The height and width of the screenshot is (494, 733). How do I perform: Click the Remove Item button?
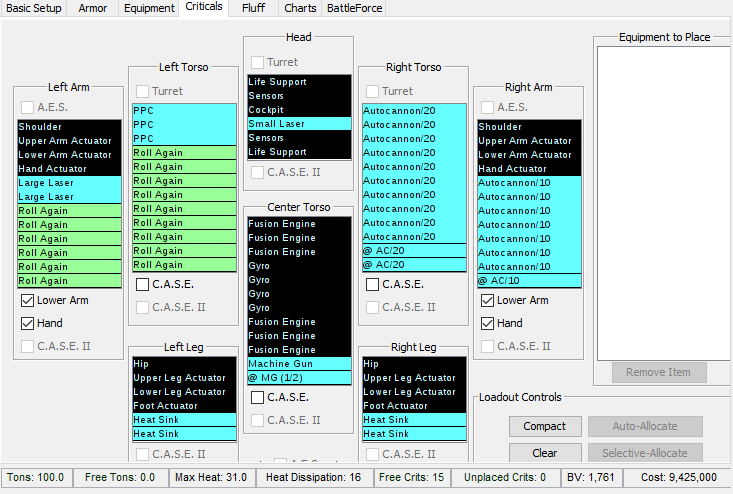coord(659,372)
